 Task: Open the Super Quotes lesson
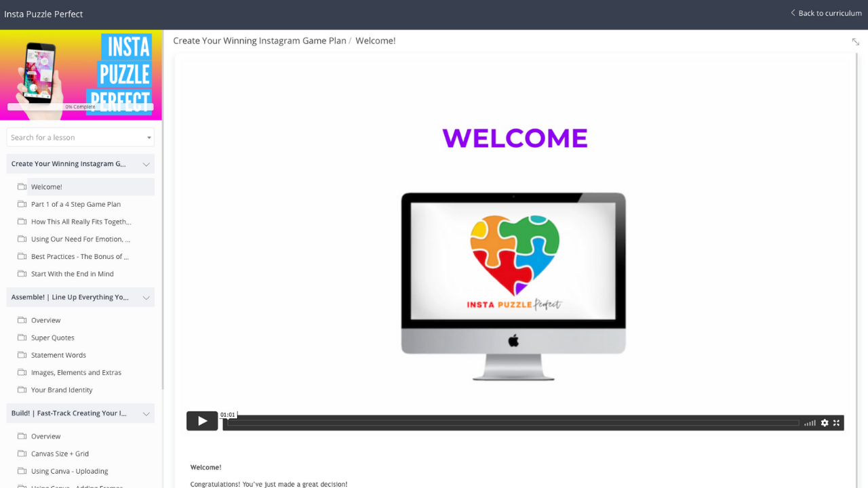[x=53, y=338]
